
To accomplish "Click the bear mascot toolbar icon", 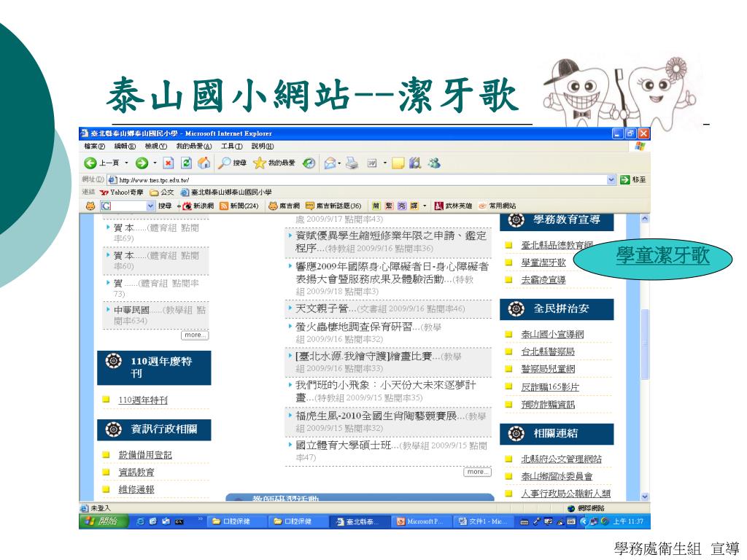I will point(90,206).
